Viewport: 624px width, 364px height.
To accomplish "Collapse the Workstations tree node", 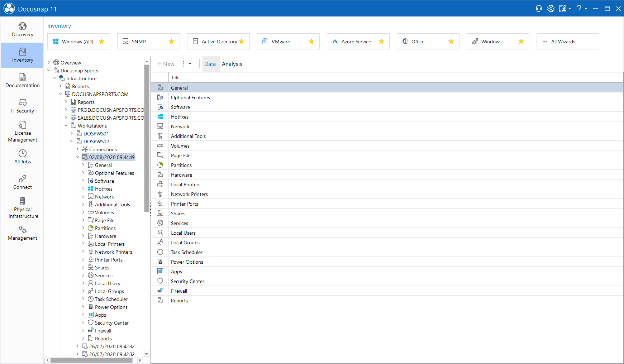I will (66, 126).
